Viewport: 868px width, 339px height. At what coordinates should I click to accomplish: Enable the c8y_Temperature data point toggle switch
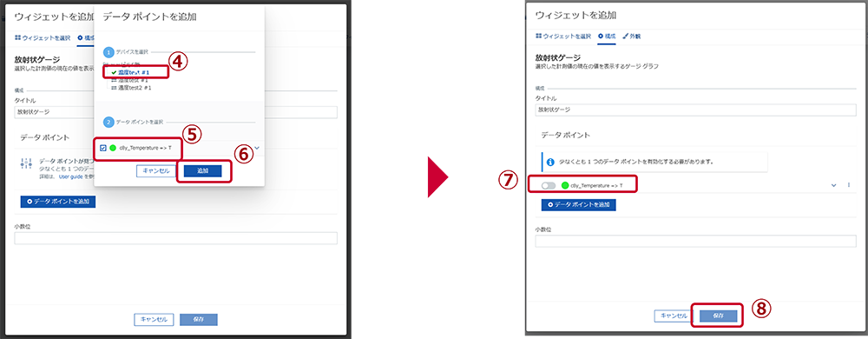pyautogui.click(x=549, y=185)
